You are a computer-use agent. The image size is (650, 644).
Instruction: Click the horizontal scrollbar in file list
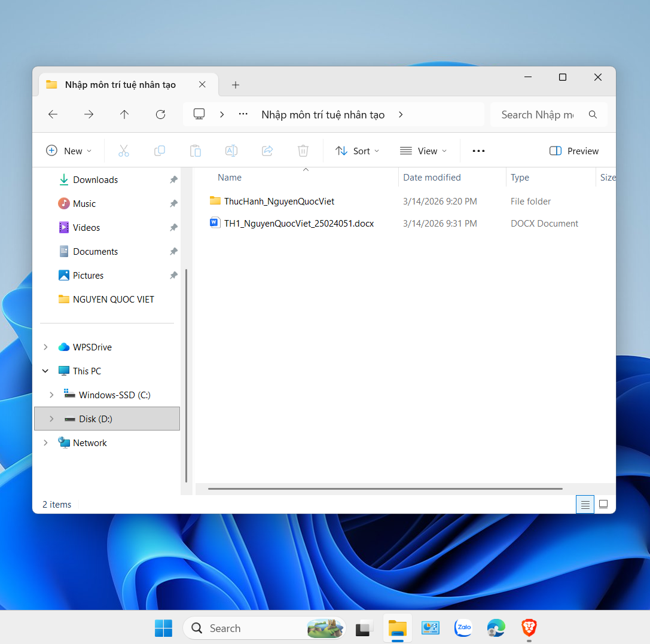click(385, 489)
